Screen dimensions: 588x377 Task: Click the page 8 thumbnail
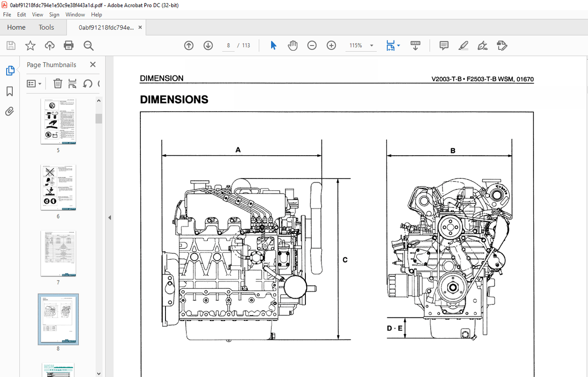pyautogui.click(x=58, y=319)
